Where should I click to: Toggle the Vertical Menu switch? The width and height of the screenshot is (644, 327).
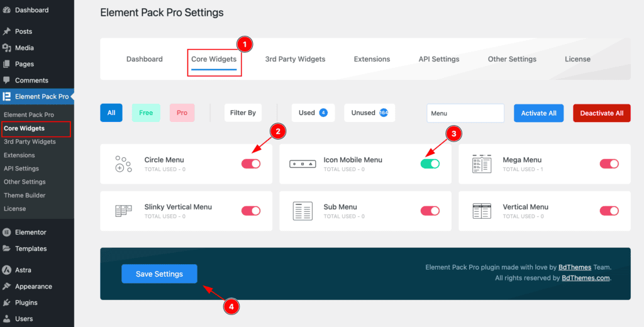pyautogui.click(x=609, y=211)
